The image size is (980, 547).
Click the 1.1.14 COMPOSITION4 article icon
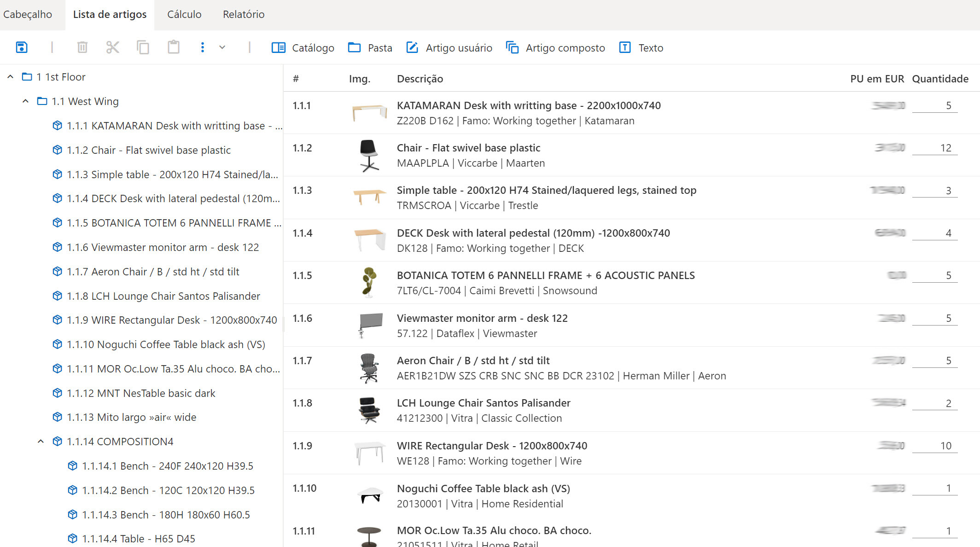pyautogui.click(x=57, y=442)
